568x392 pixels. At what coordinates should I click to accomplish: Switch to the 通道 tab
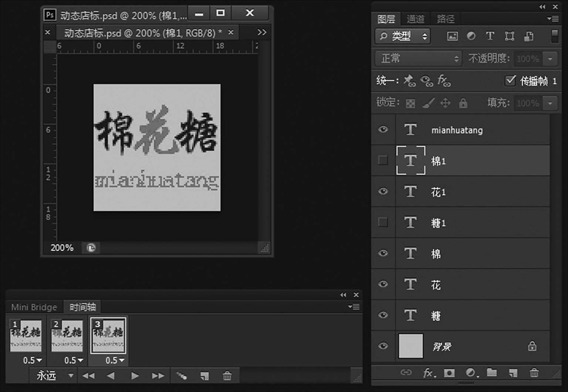pos(415,19)
